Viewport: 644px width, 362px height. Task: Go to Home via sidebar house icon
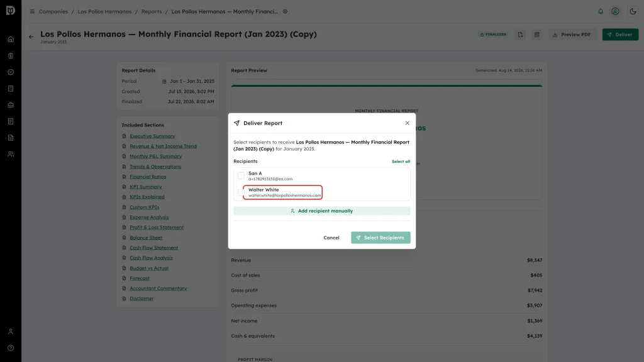coord(11,40)
